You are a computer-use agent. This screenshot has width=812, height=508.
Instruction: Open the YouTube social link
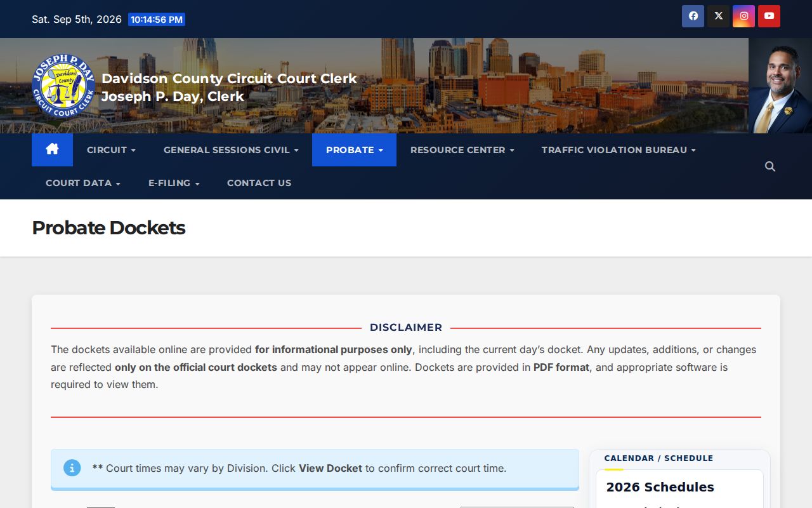(769, 17)
